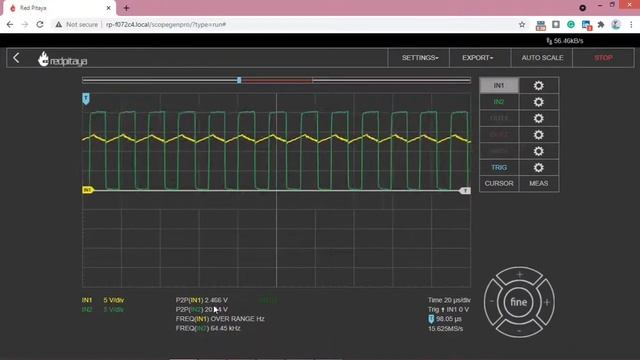
Task: Click the square gray extension icon
Action: (556, 24)
